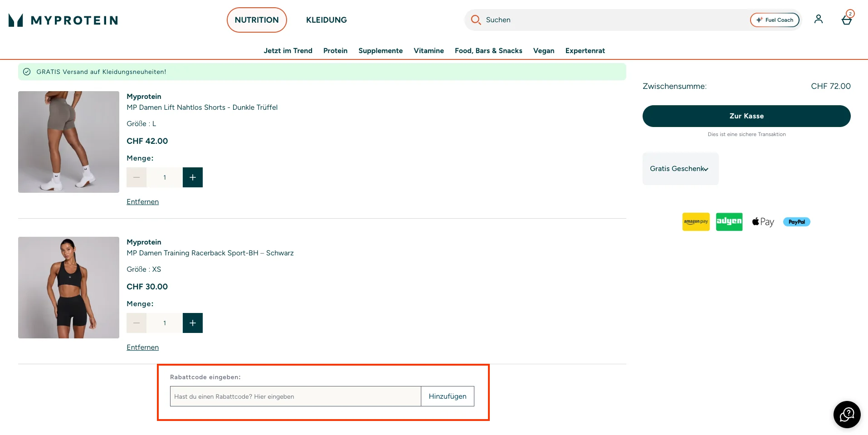Remove the Lift Nahtlos Shorts item
The height and width of the screenshot is (435, 868).
coord(142,202)
